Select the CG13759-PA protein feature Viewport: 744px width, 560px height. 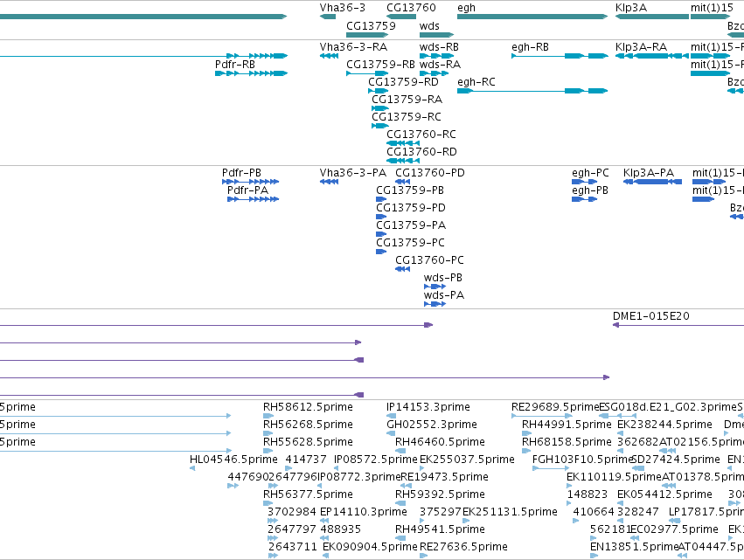pos(381,234)
